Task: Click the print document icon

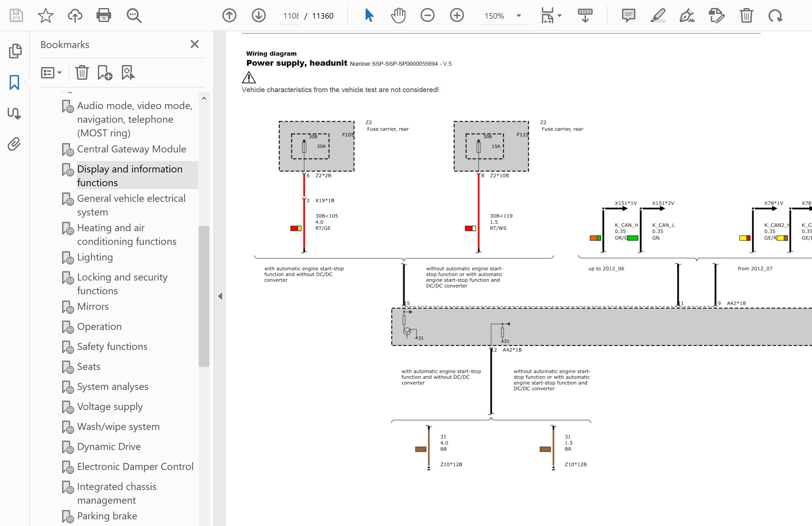Action: (x=104, y=16)
